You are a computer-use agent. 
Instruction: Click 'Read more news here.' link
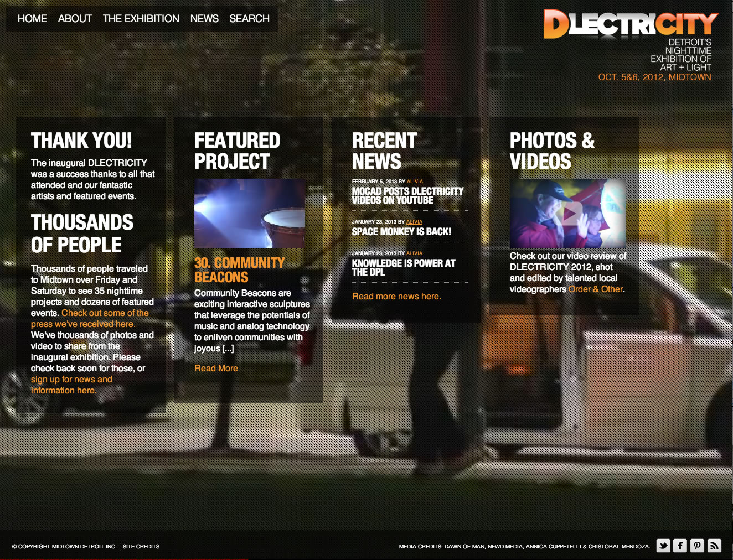pos(396,297)
